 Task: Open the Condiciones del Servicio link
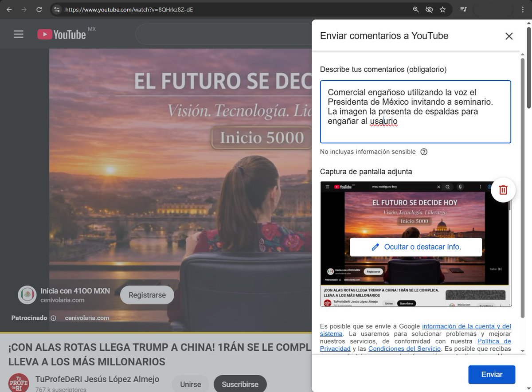tap(404, 349)
